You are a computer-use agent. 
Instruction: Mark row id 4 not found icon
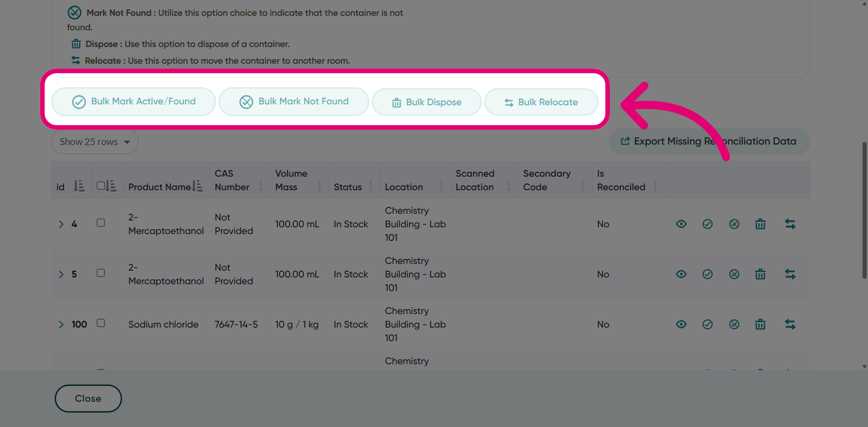tap(734, 224)
